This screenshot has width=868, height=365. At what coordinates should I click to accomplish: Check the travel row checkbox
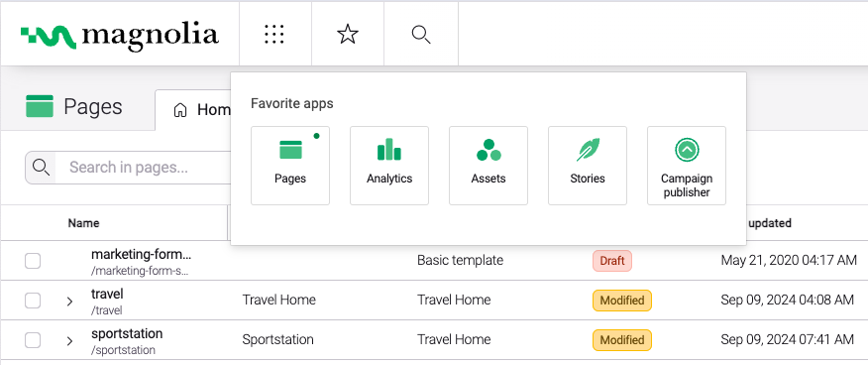33,301
